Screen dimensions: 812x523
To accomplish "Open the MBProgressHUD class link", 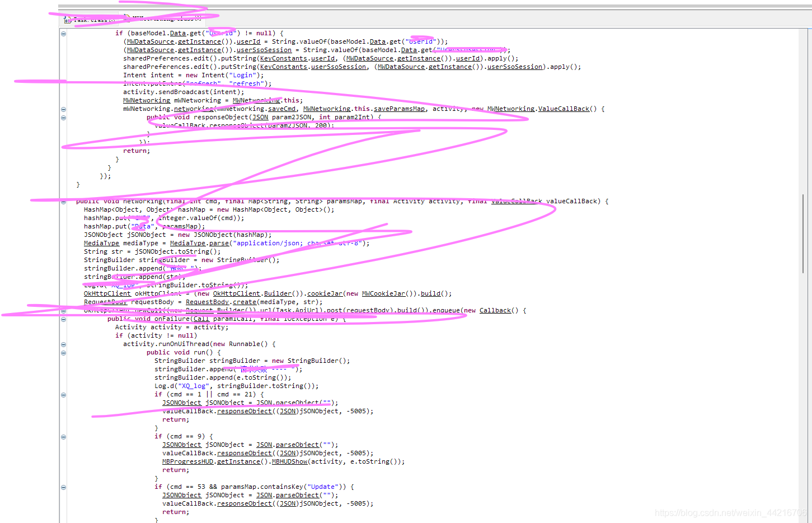I will coord(187,461).
